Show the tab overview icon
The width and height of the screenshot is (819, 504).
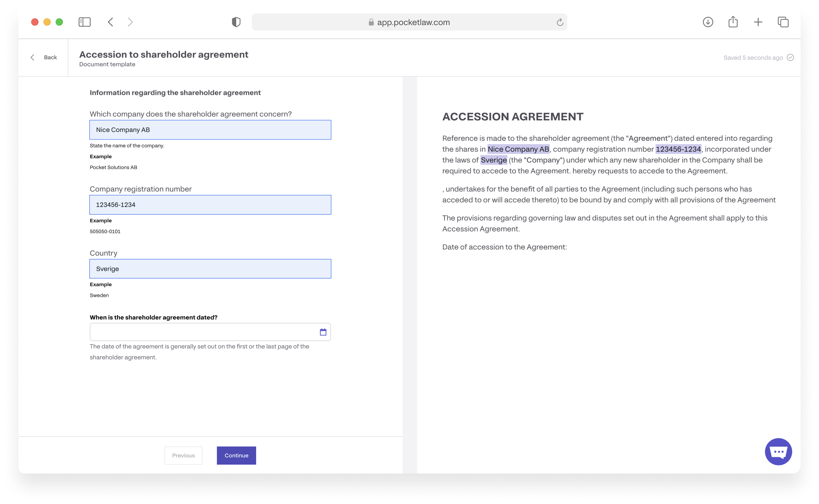[783, 22]
